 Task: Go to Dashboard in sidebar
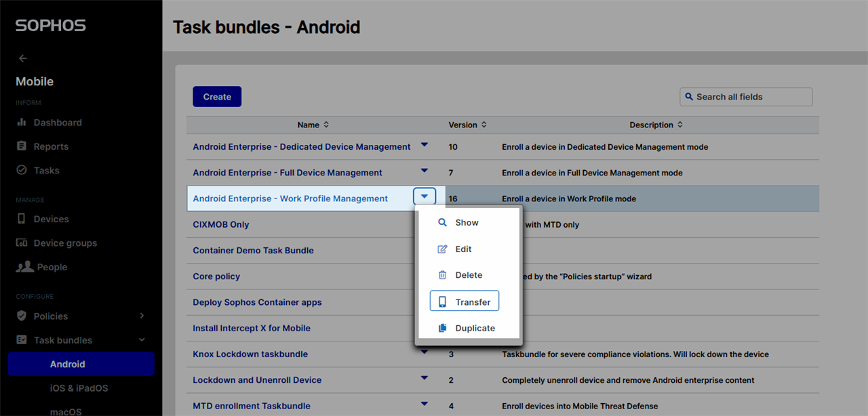[58, 123]
